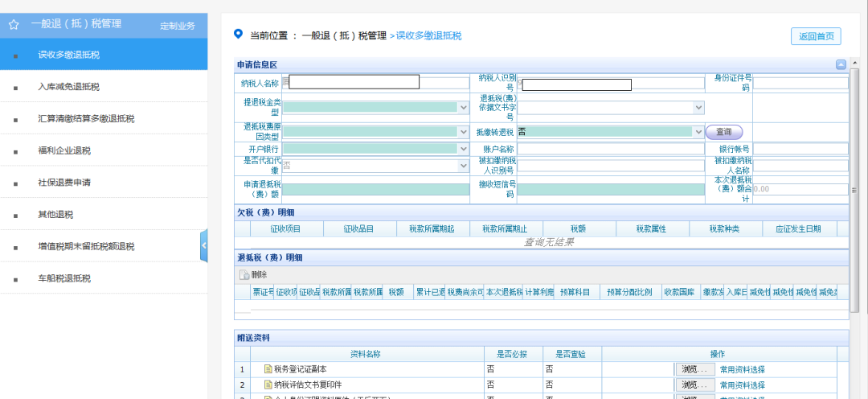Click the 被扣缴纳税人名称 input field
868x399 pixels.
pos(800,166)
